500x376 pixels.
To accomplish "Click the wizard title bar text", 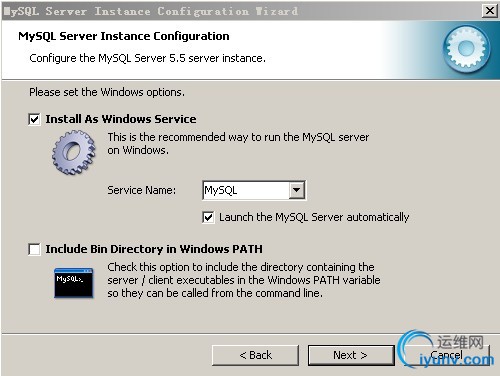I will [151, 11].
